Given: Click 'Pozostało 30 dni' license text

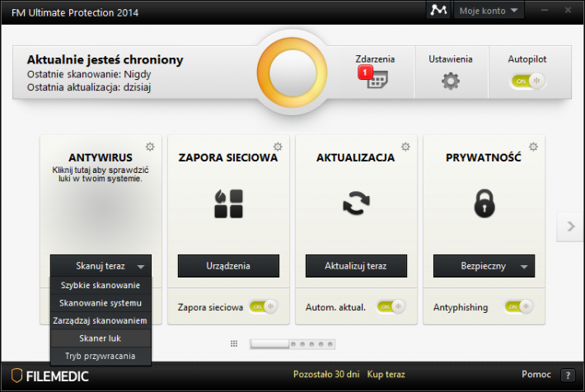Looking at the screenshot, I should (x=326, y=374).
